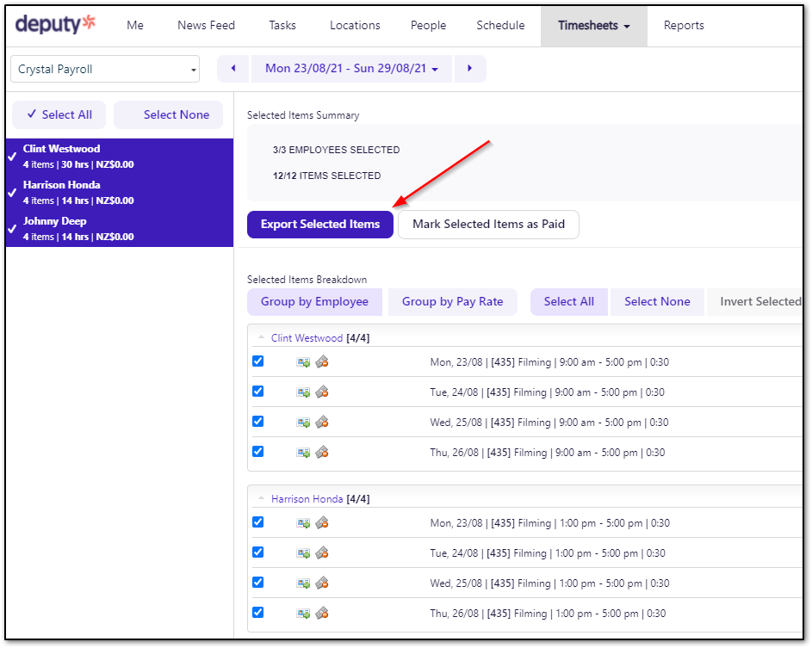
Task: Uncheck Clint Westwood Mon 23/08 timesheet
Action: pos(257,361)
